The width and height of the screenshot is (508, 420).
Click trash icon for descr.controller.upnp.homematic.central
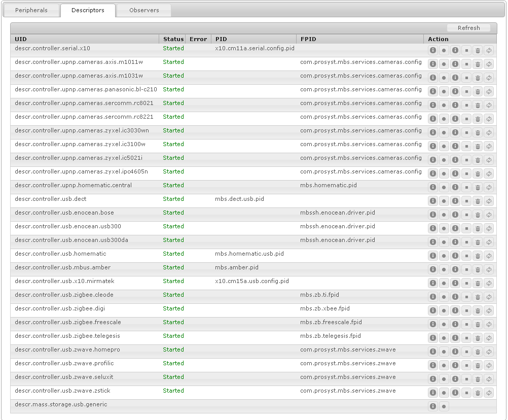click(478, 187)
